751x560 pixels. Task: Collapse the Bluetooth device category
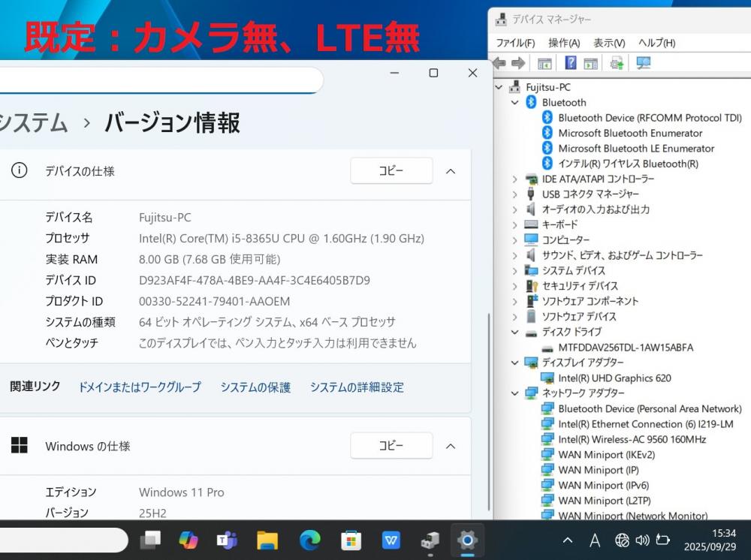515,102
